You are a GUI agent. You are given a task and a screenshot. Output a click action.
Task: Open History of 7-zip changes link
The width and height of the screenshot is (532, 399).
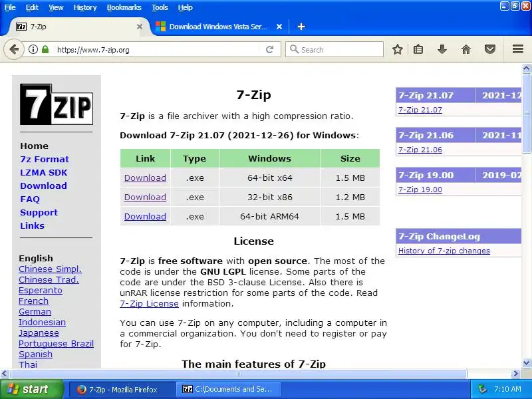pos(444,251)
